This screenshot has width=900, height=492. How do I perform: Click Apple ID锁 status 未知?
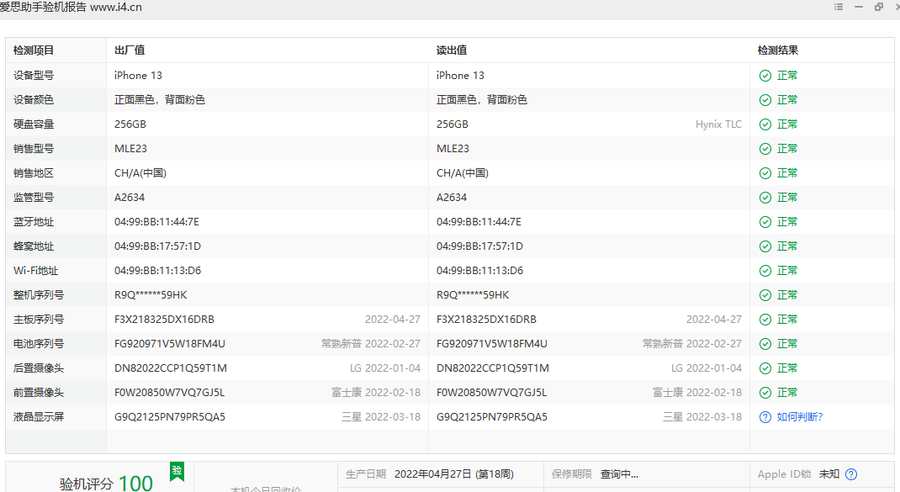829,474
